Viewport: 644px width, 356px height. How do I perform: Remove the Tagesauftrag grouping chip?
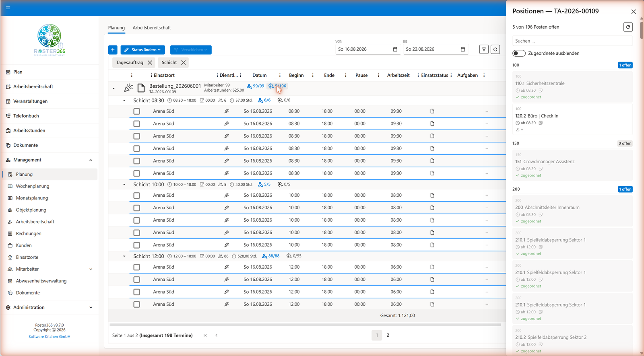(150, 63)
